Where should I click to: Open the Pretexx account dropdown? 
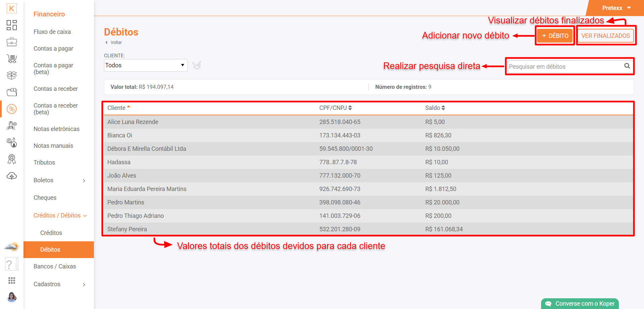tap(616, 8)
